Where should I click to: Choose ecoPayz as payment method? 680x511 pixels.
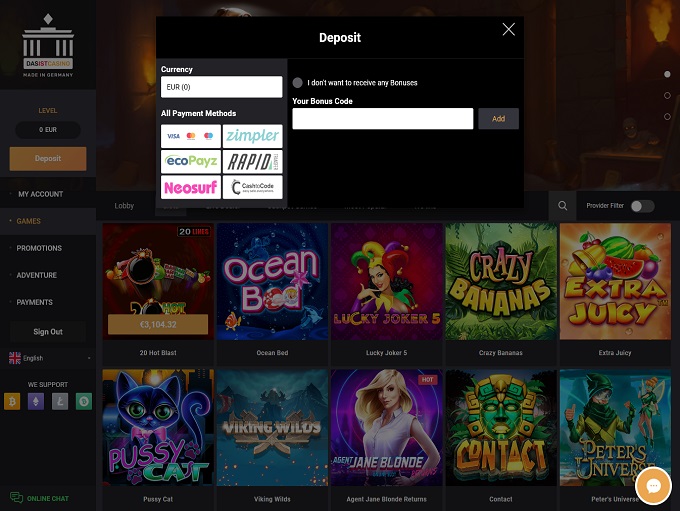pos(190,161)
